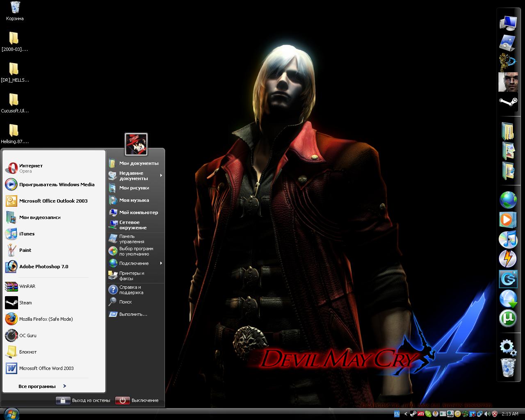Screen dimensions: 525x420
Task: Select the Cucusoft desktop folder
Action: 15,103
